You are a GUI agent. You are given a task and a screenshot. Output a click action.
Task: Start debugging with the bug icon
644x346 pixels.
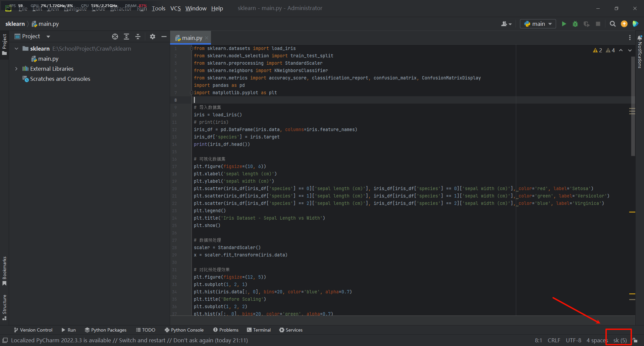[575, 24]
